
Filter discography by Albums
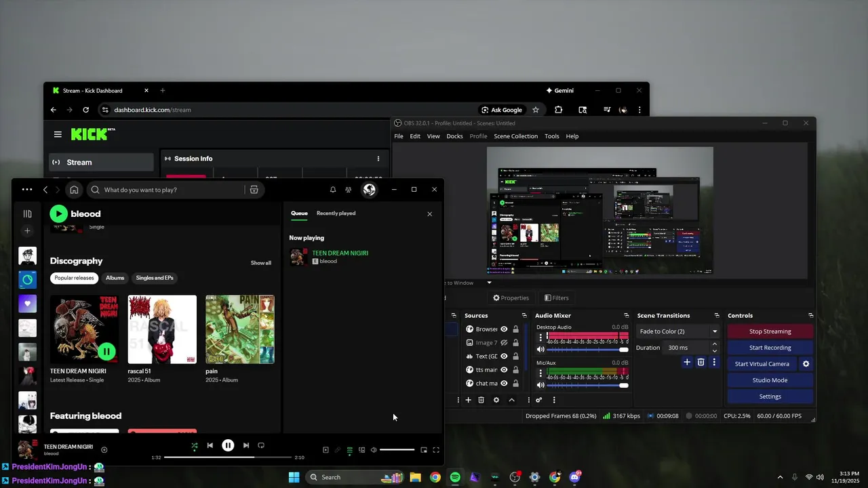115,278
